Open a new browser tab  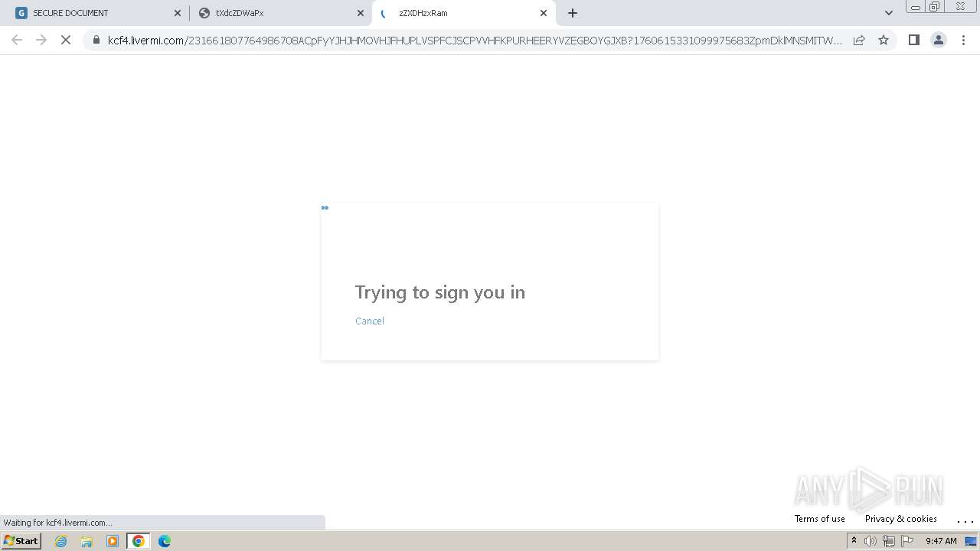(573, 13)
